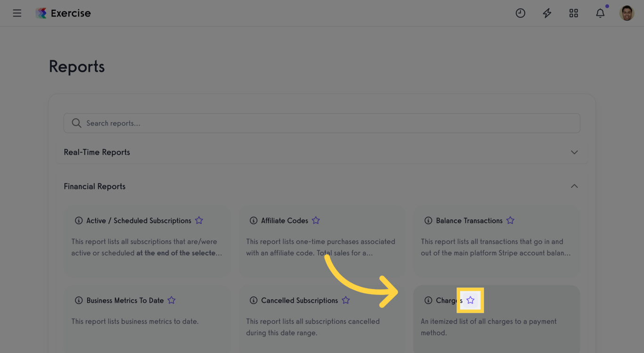
Task: Favorite the Cancelled Subscriptions report
Action: click(346, 300)
